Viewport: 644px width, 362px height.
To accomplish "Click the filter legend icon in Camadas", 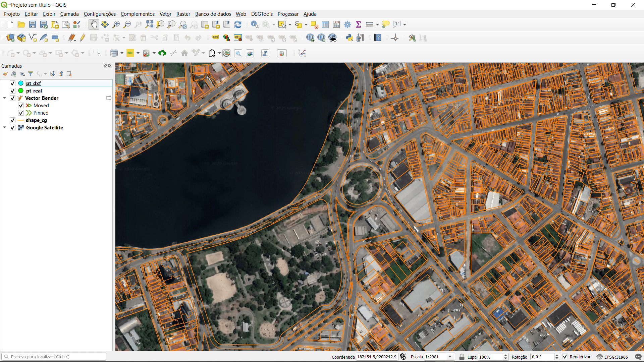I will point(31,74).
